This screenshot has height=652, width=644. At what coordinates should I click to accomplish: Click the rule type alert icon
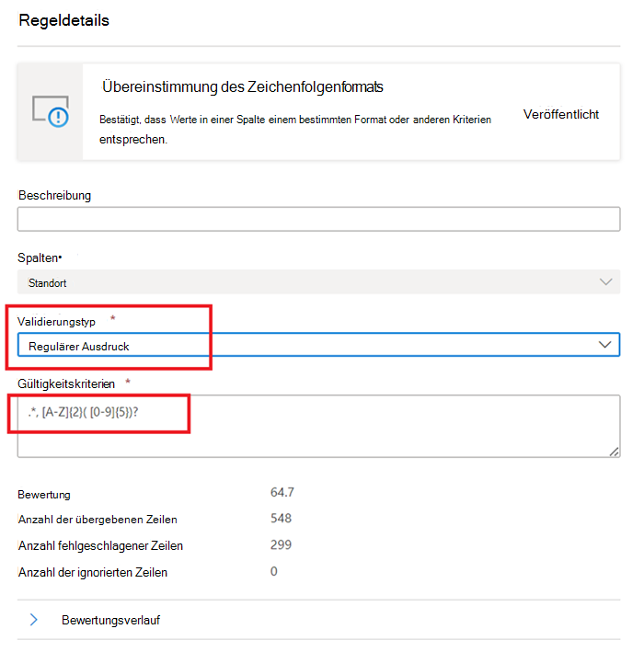[51, 111]
